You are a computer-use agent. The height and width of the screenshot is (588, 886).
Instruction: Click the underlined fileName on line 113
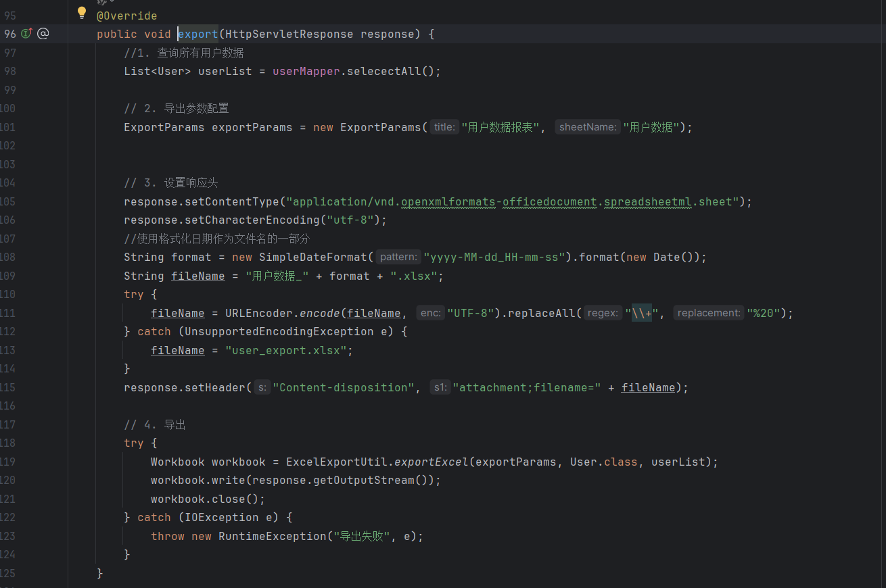coord(177,350)
